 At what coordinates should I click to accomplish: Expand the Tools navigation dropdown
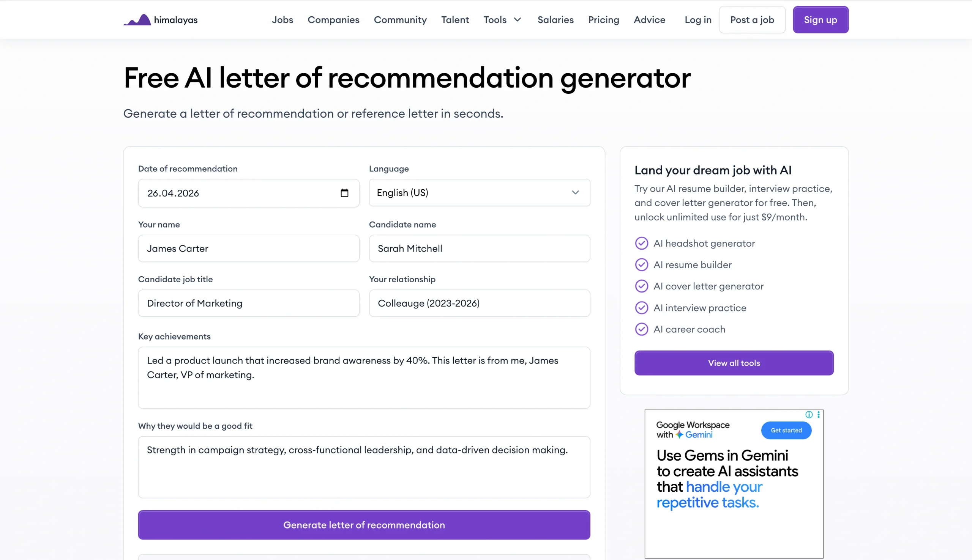click(x=502, y=20)
